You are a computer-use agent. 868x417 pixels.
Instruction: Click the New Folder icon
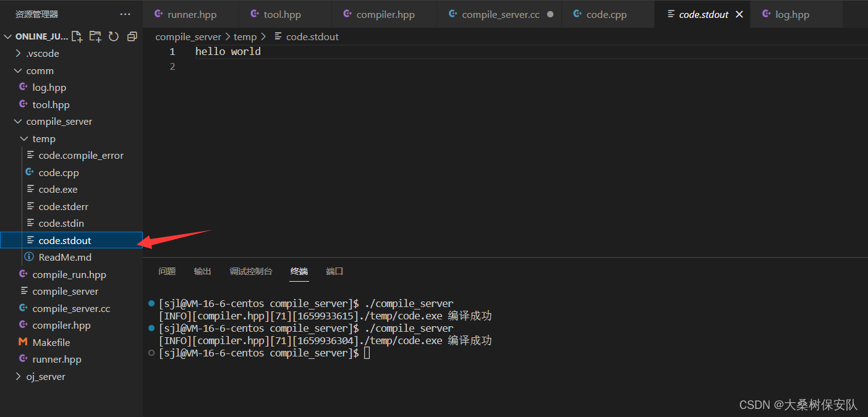(x=95, y=36)
